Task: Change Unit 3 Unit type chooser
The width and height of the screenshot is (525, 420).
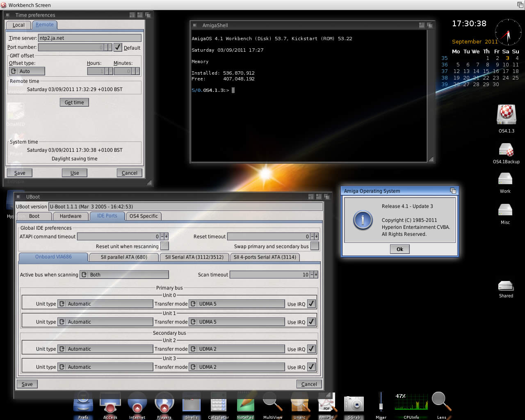Action: click(x=105, y=367)
